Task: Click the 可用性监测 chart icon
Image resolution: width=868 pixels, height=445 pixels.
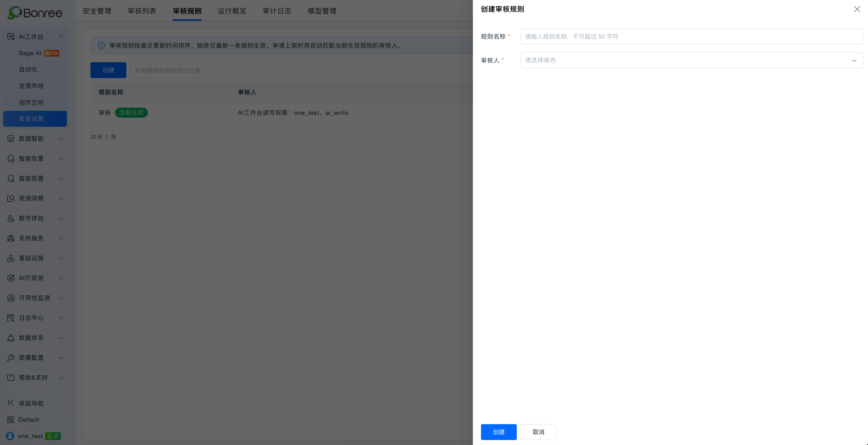Action: [x=11, y=298]
